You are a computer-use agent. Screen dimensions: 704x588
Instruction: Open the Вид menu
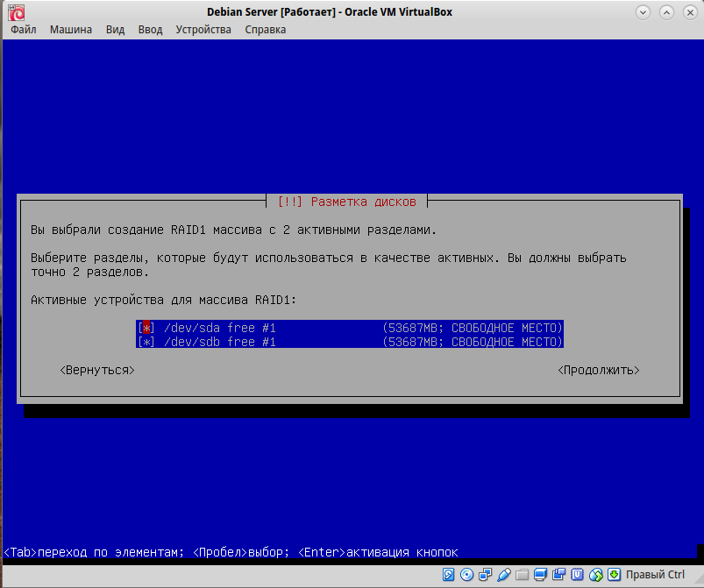pyautogui.click(x=116, y=30)
